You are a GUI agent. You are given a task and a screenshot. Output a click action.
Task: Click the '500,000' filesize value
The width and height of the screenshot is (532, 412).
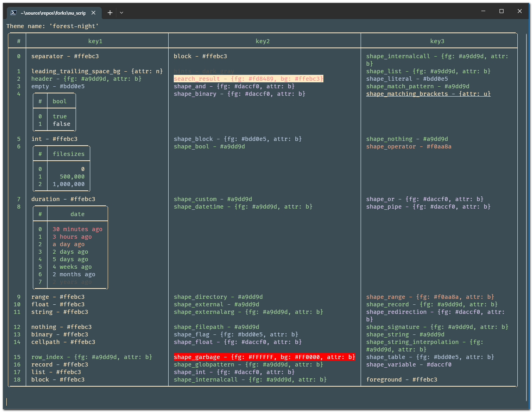pyautogui.click(x=72, y=177)
